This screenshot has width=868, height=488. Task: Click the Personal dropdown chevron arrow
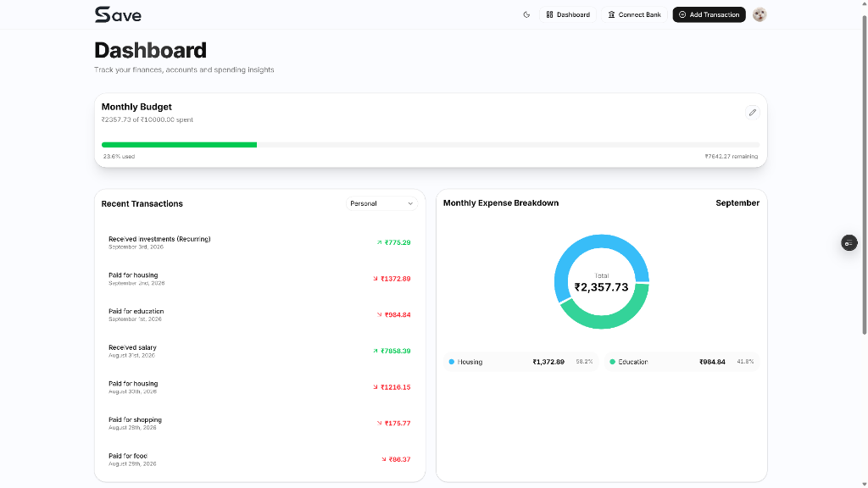click(410, 203)
